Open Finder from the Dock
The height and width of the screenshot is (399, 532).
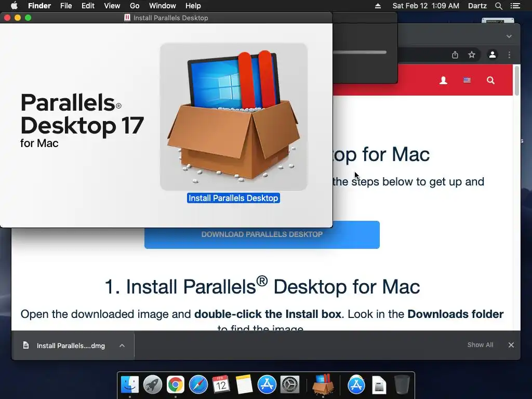129,385
